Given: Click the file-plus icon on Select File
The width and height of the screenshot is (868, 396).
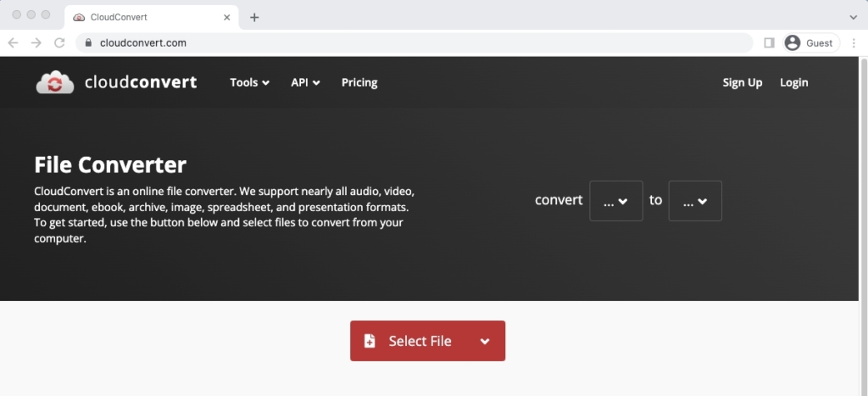Looking at the screenshot, I should 370,341.
